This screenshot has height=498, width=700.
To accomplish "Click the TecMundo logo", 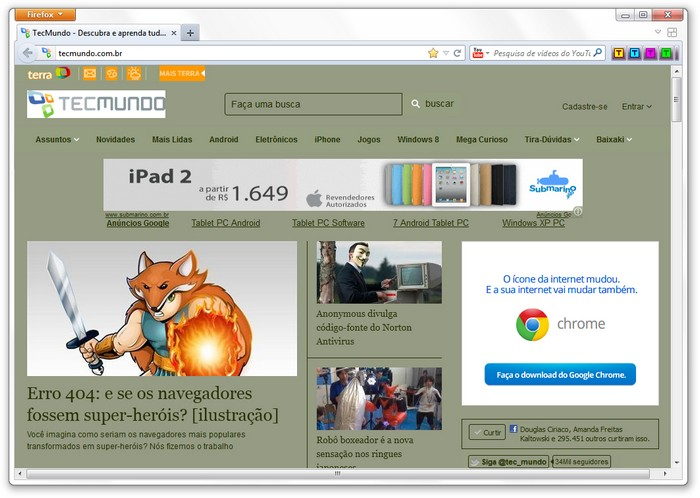I will click(x=96, y=104).
